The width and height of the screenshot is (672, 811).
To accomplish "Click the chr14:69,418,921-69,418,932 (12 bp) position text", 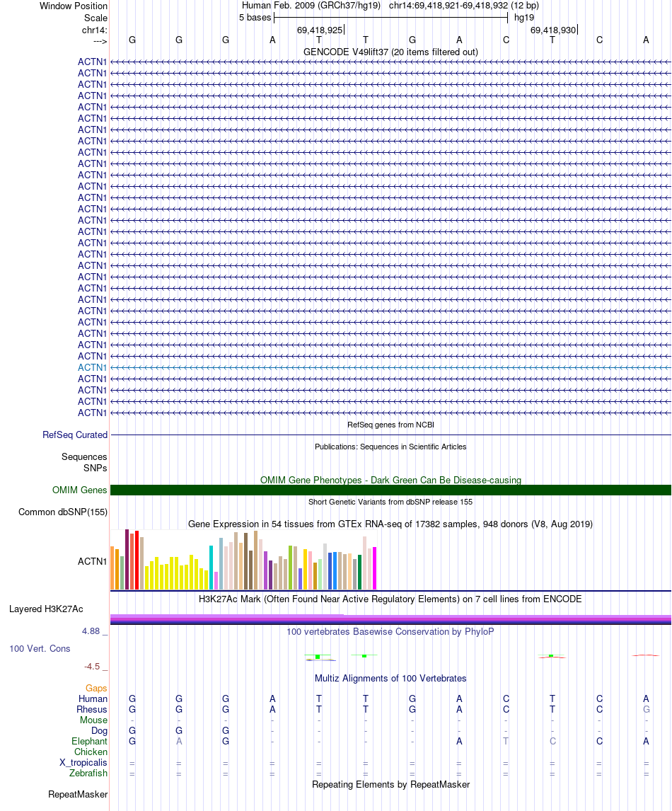I will point(464,6).
